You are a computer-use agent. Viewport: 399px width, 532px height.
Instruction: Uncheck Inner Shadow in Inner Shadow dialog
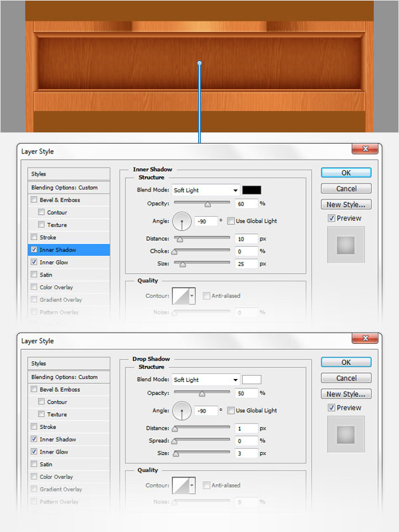[34, 249]
